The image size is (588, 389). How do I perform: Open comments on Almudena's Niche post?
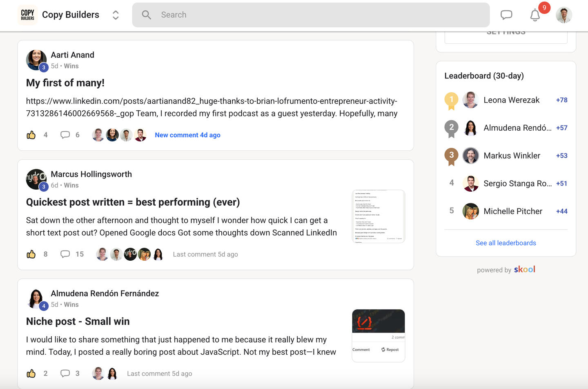tap(65, 373)
